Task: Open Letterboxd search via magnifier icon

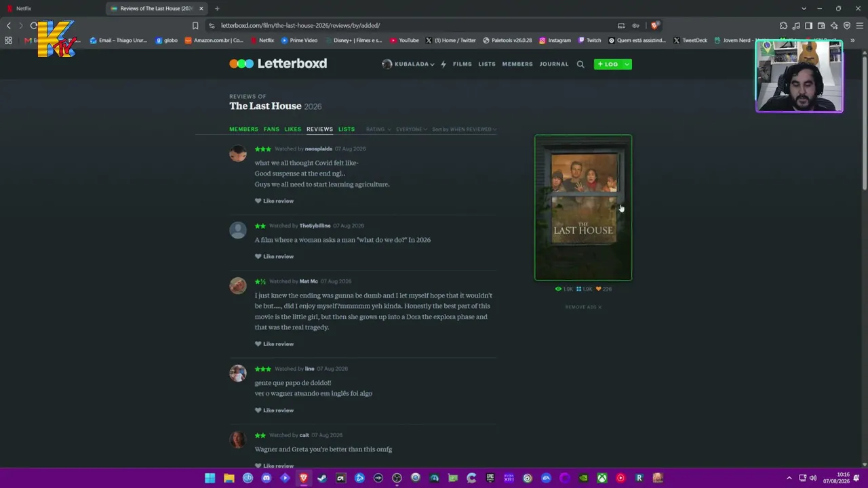Action: 580,64
